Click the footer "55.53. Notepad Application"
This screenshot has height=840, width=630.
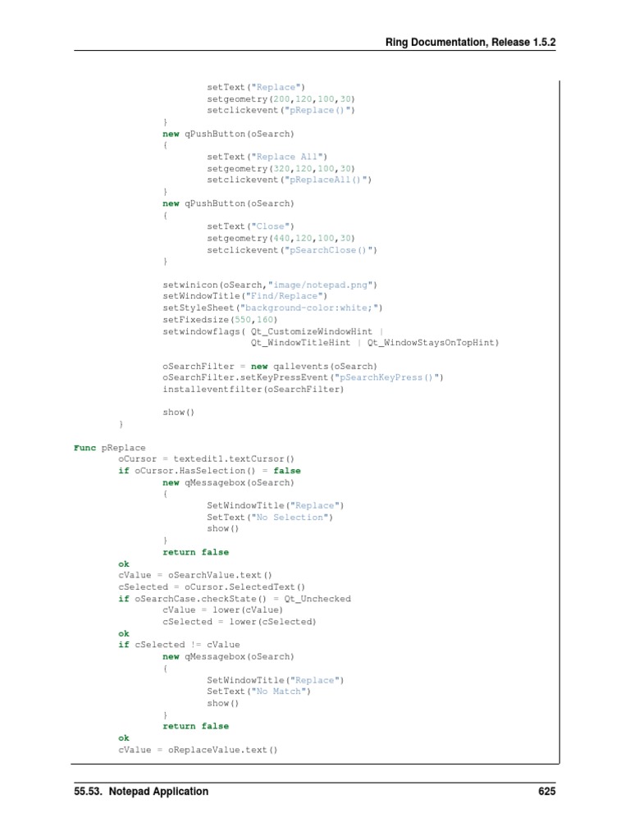click(x=141, y=792)
